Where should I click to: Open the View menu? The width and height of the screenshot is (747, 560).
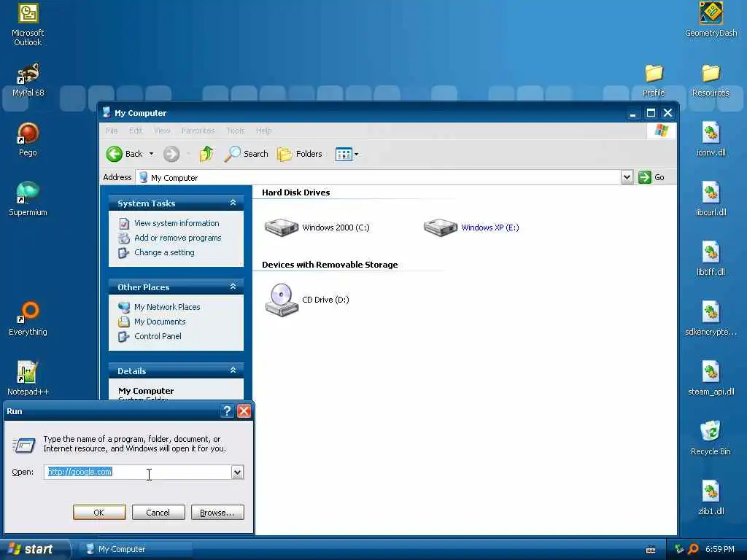click(162, 131)
